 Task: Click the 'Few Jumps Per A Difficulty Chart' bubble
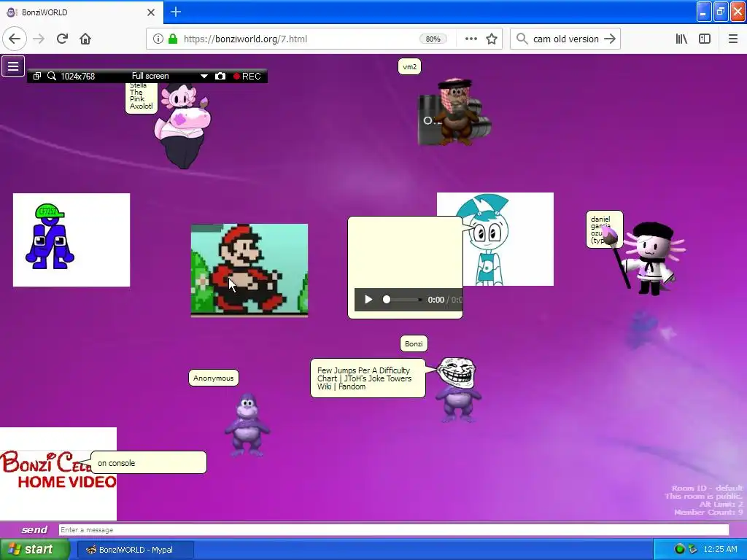[x=368, y=378]
